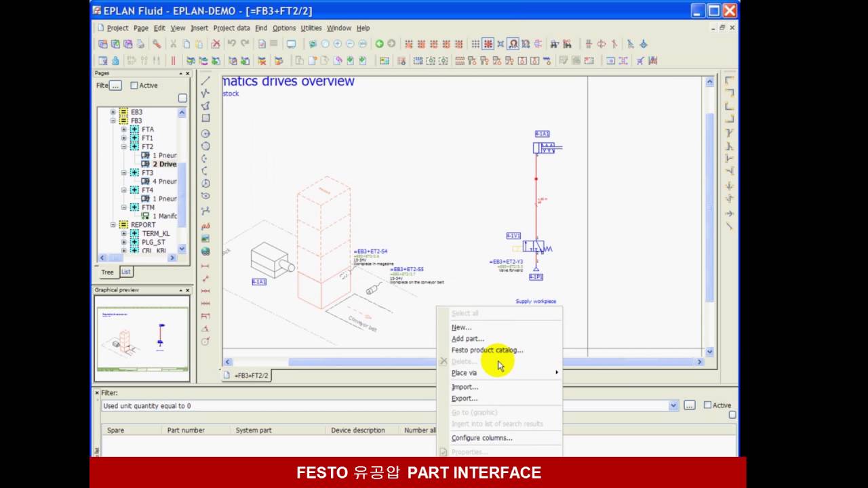Click the drawing area vertical scrollbar thumb
The width and height of the screenshot is (868, 488).
[x=709, y=207]
